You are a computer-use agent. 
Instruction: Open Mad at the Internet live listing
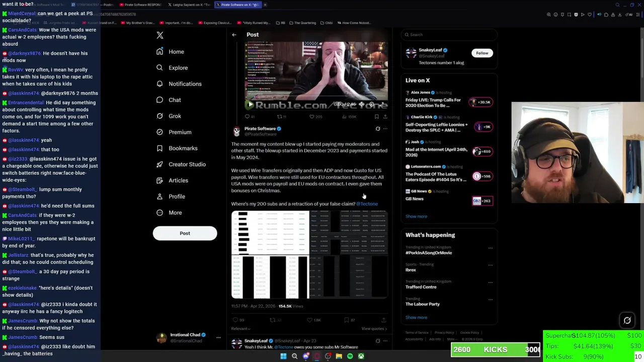(x=449, y=148)
